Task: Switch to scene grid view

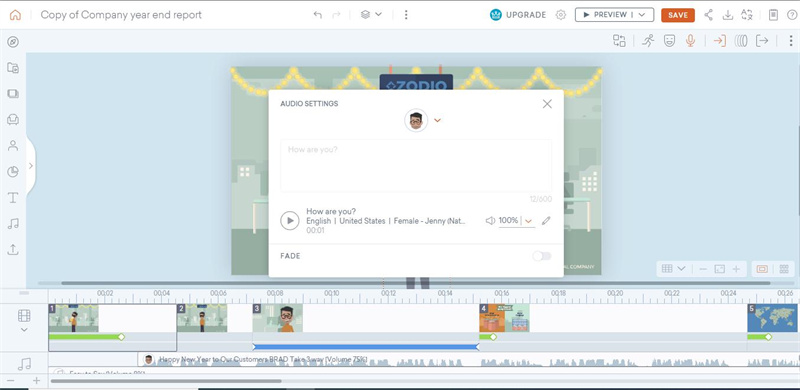Action: coord(784,269)
